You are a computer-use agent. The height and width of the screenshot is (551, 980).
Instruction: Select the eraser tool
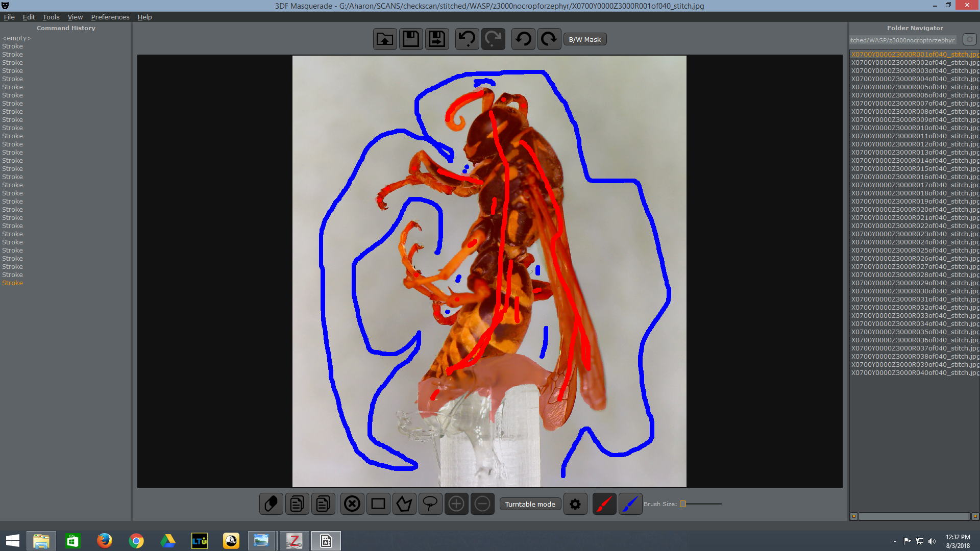[271, 504]
